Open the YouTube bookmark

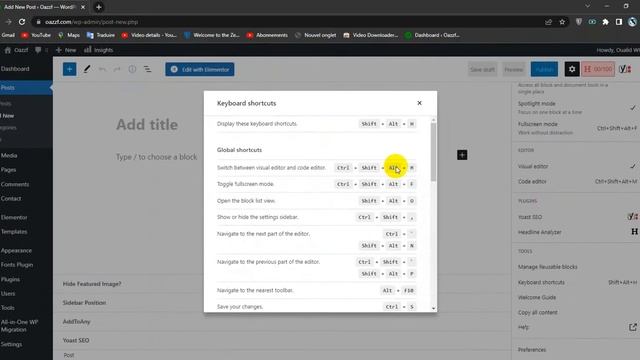click(36, 35)
